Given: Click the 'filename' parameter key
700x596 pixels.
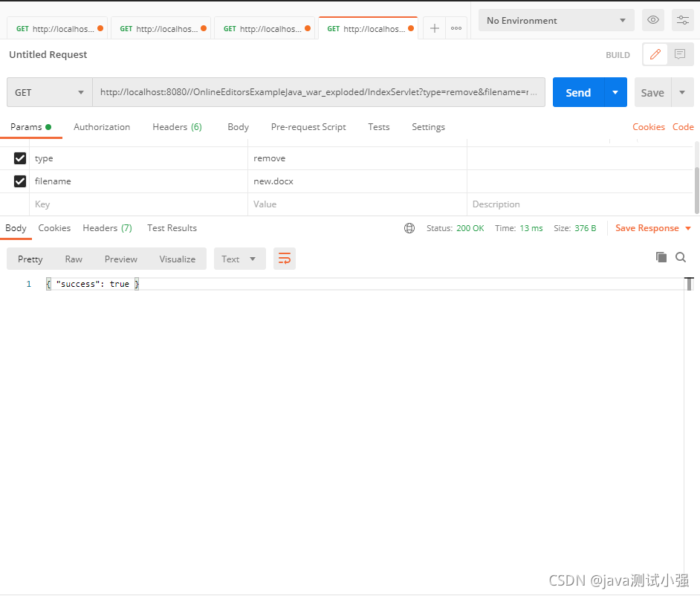Looking at the screenshot, I should (x=53, y=181).
